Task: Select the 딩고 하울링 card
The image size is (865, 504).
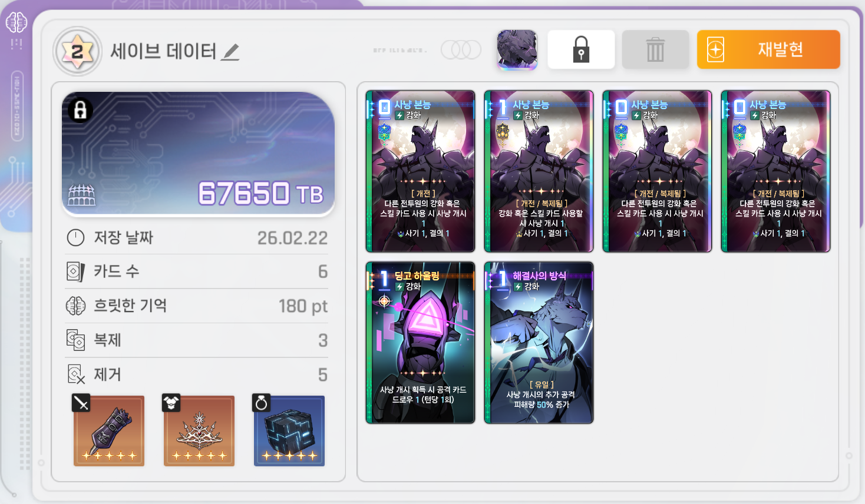Action: pyautogui.click(x=420, y=343)
